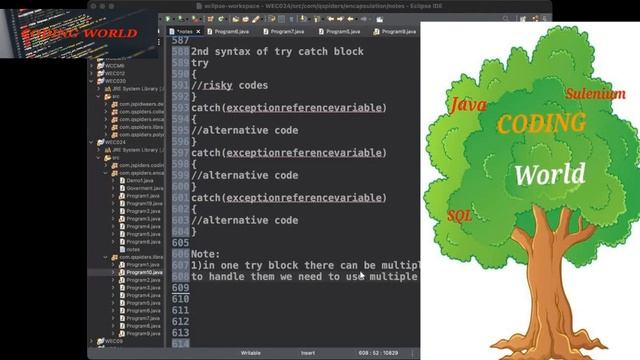Toggle Mark Occurrences in the toolbar
The width and height of the screenshot is (640, 360).
coord(271,19)
